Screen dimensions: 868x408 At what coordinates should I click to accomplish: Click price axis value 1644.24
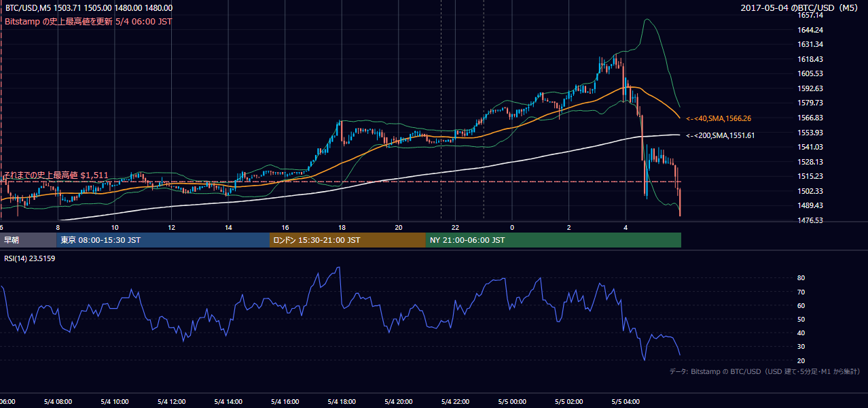click(810, 30)
